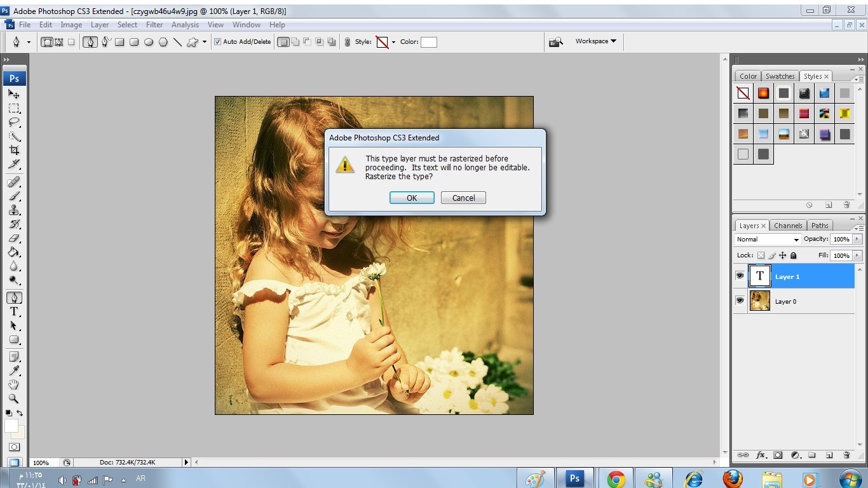Hide Layer 1 using eye icon
The image size is (868, 488).
coord(740,276)
